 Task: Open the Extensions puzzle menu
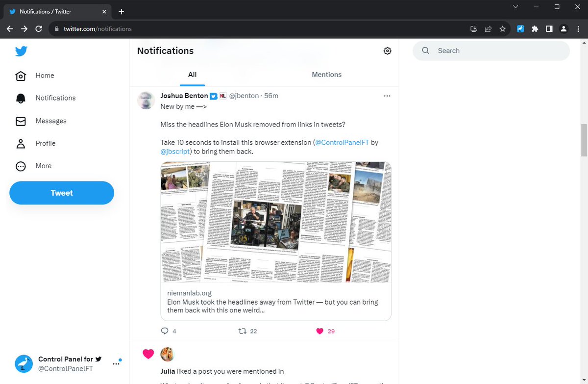point(535,29)
